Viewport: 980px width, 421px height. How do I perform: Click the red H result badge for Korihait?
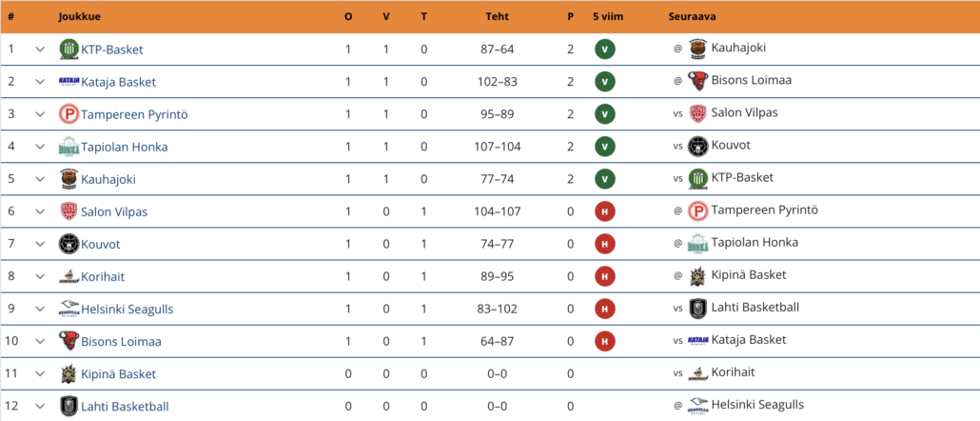[x=604, y=276]
